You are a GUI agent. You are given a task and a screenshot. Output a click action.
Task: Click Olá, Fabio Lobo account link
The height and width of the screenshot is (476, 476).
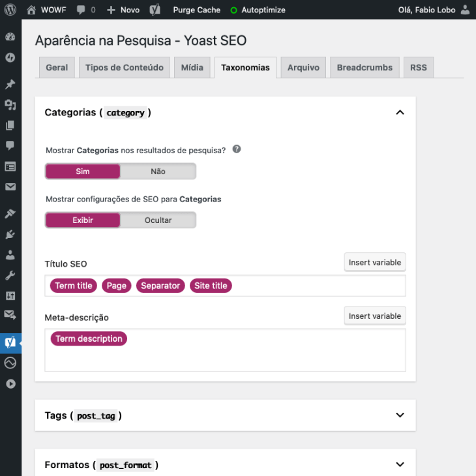(x=426, y=10)
